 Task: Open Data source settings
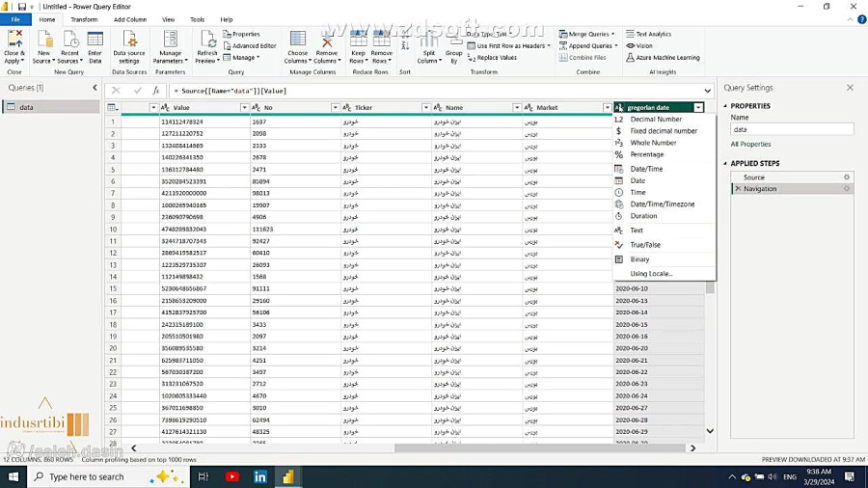129,47
